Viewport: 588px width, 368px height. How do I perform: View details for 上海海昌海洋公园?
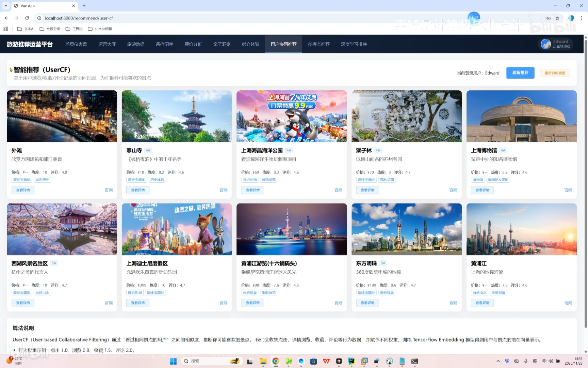253,190
